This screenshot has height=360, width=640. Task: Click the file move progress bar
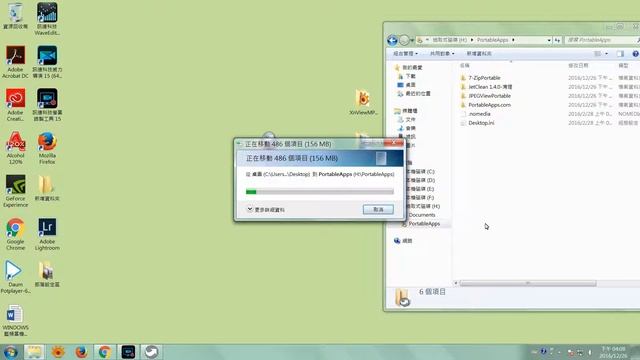(x=320, y=191)
